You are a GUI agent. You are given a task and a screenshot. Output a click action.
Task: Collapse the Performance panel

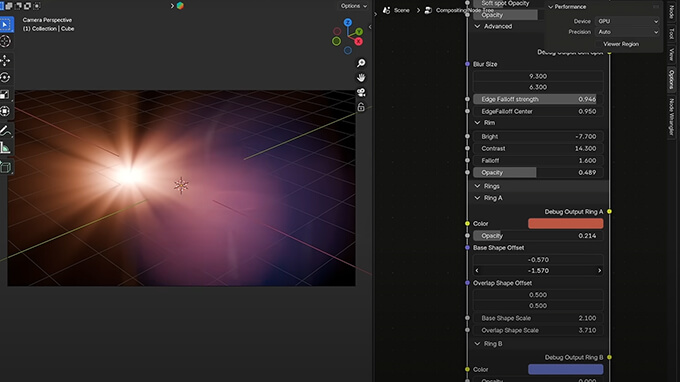point(551,7)
